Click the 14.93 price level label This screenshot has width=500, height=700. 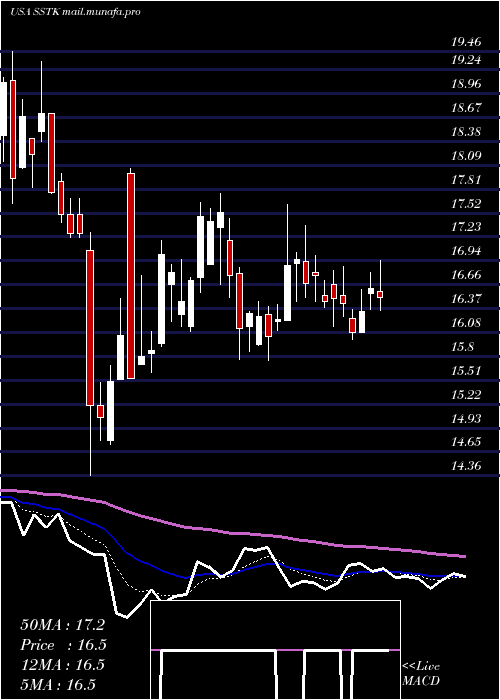[x=466, y=418]
